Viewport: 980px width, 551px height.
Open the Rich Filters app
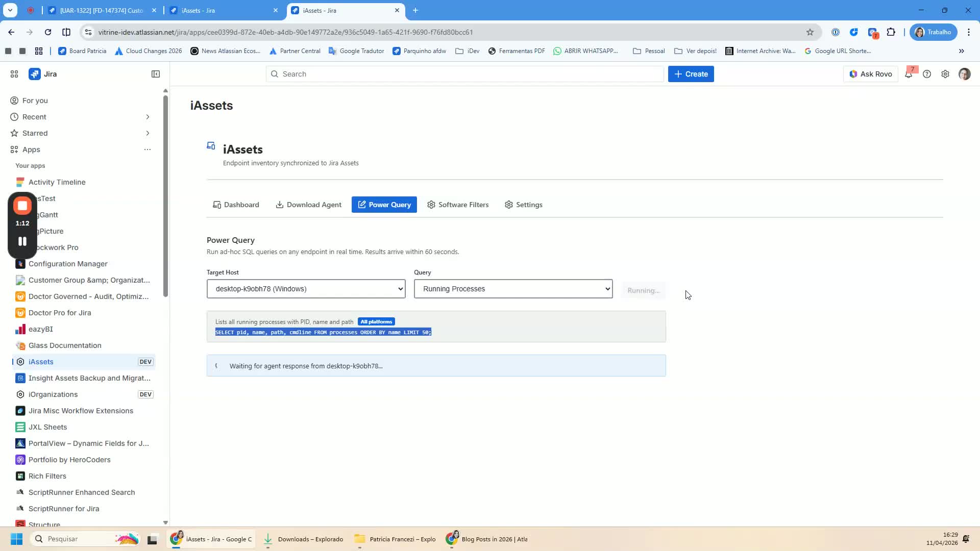pyautogui.click(x=47, y=476)
